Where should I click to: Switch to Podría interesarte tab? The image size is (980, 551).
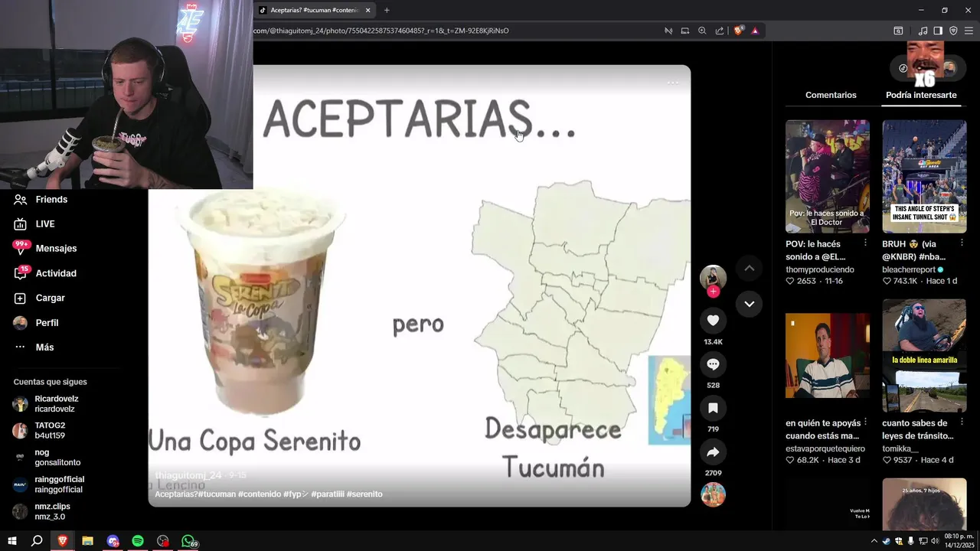[921, 95]
